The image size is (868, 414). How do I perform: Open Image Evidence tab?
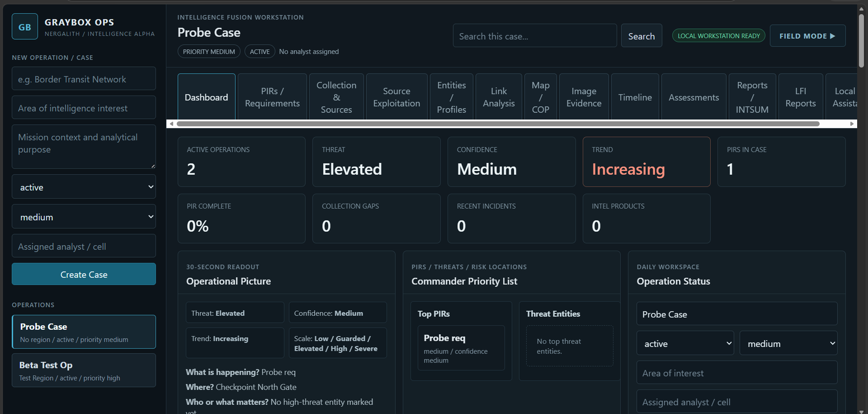(x=584, y=97)
